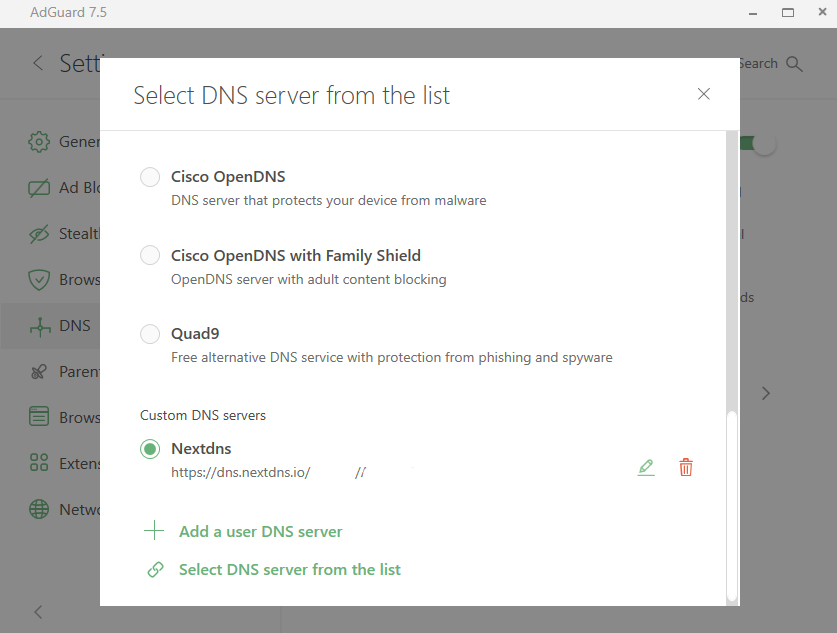837x633 pixels.
Task: Select Cisco OpenDNS with Family Shield
Action: pos(150,255)
